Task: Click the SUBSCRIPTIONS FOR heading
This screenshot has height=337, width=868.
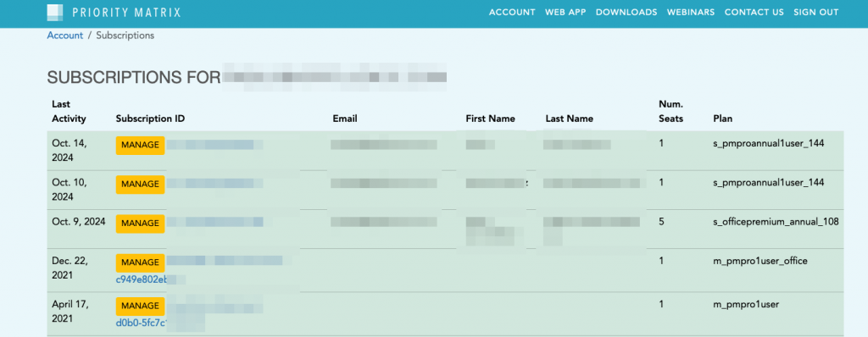Action: [x=134, y=77]
